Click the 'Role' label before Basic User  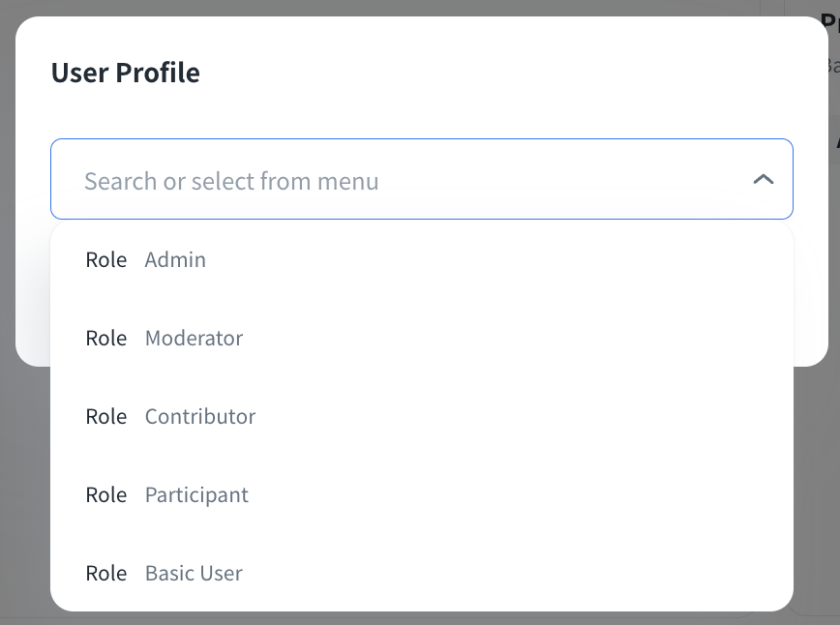click(105, 574)
